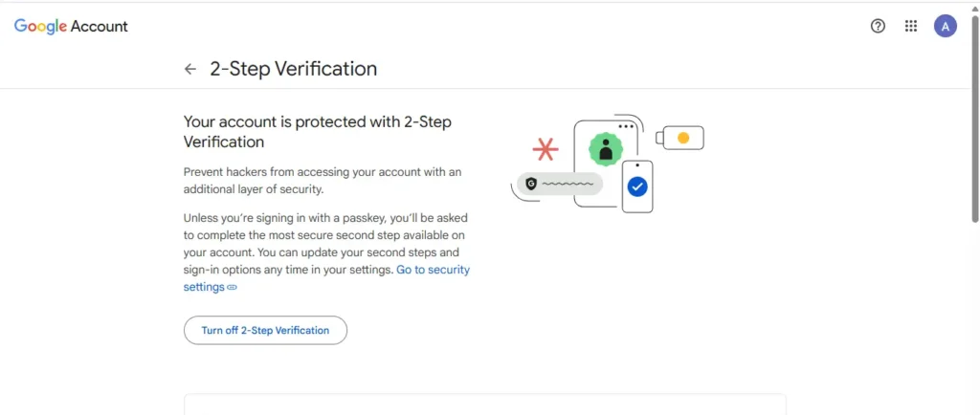Follow the 'Go to security settings' link
Screen dimensions: 980x415
coord(433,270)
